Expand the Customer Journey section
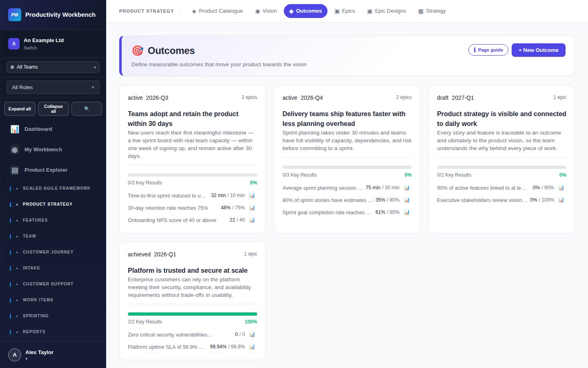 tap(53, 252)
